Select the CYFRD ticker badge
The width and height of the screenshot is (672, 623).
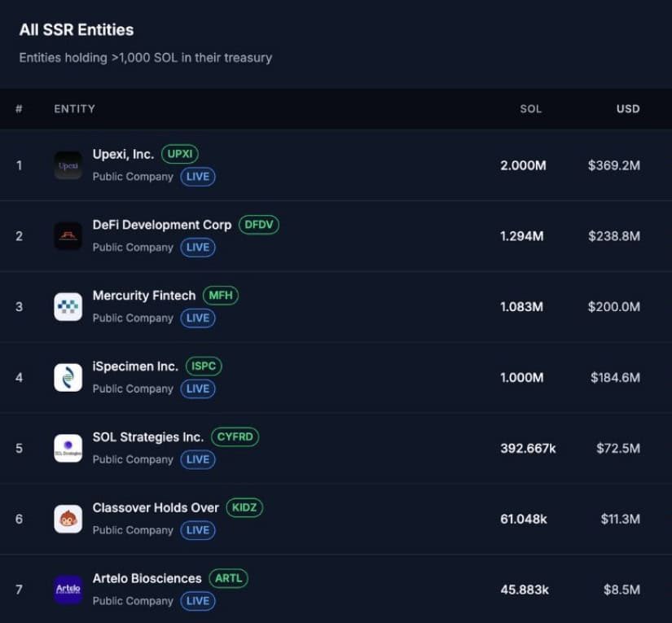point(235,437)
